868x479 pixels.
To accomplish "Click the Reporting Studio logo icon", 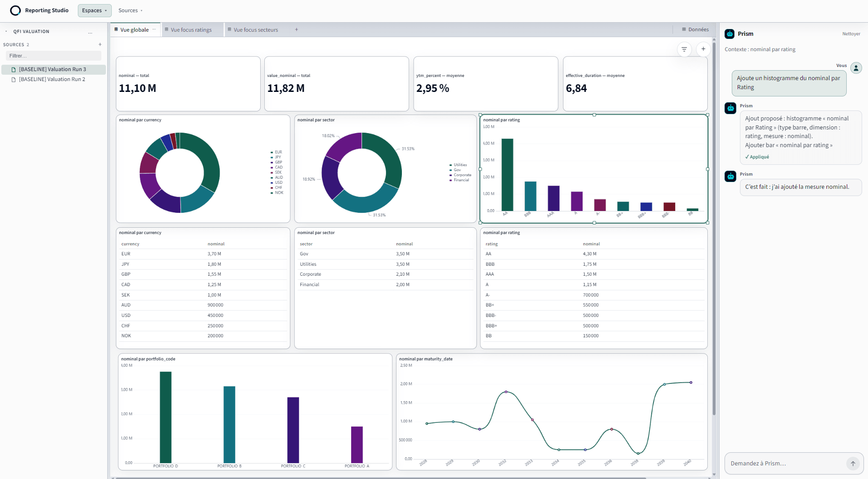I will (15, 10).
